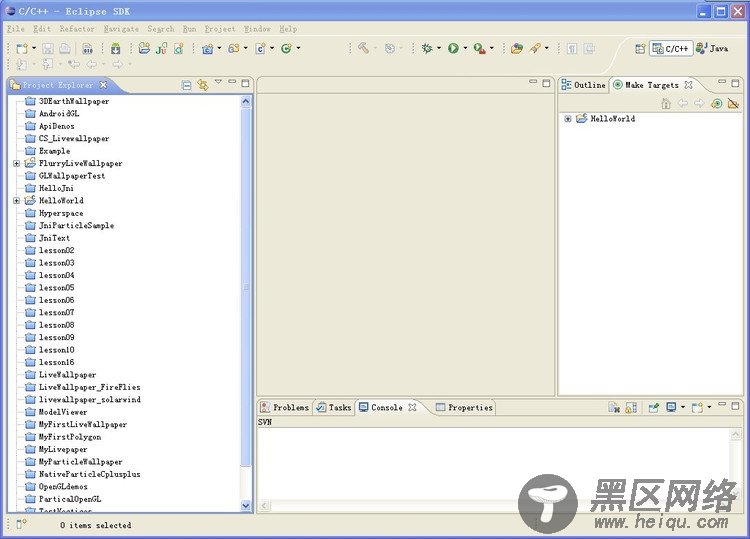
Task: Click Hide Empty Folders icon in Make Targets
Action: coord(733,103)
